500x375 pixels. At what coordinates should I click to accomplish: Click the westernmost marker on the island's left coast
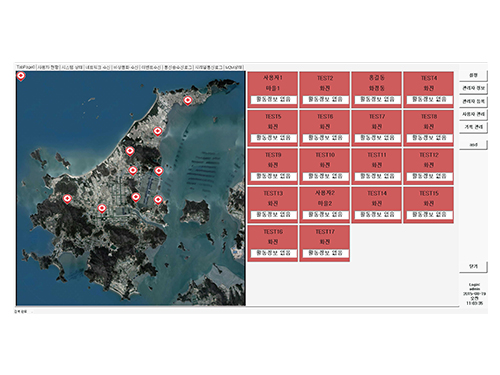67,199
